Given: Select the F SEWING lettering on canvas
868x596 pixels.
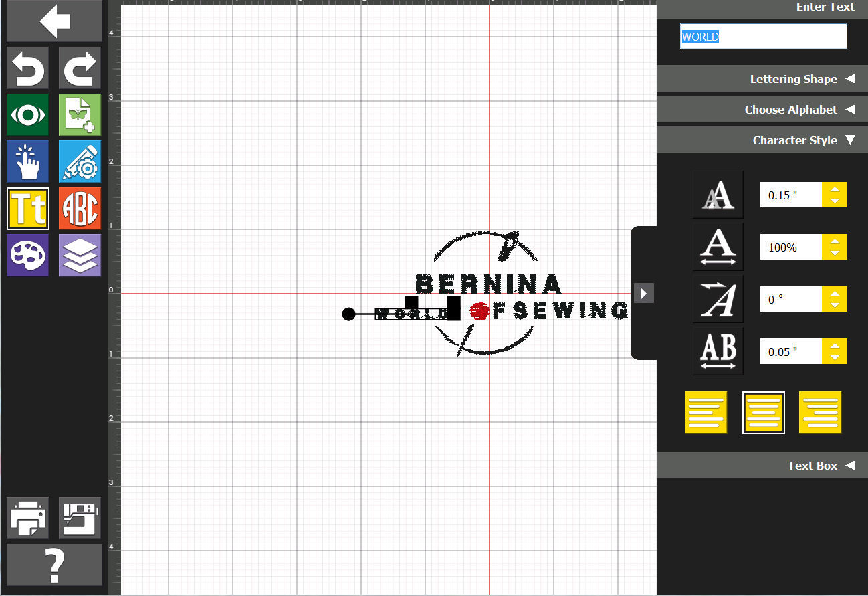Looking at the screenshot, I should tap(560, 310).
